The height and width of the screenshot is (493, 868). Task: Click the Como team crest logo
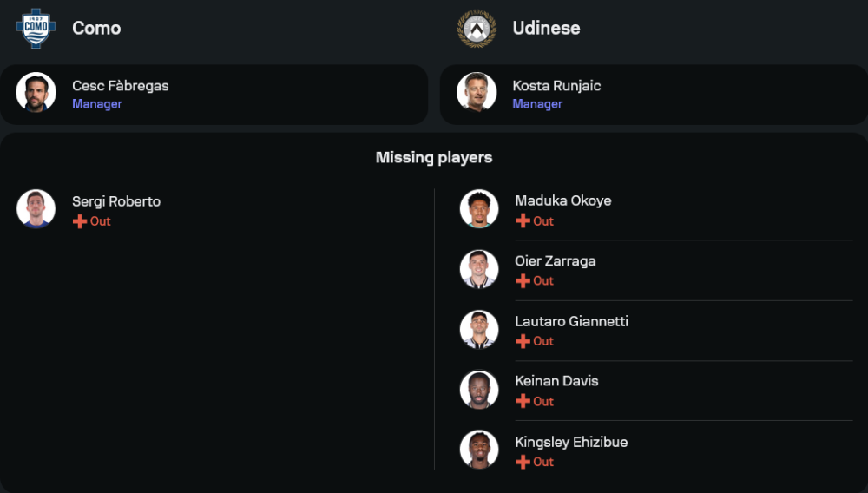pyautogui.click(x=36, y=28)
